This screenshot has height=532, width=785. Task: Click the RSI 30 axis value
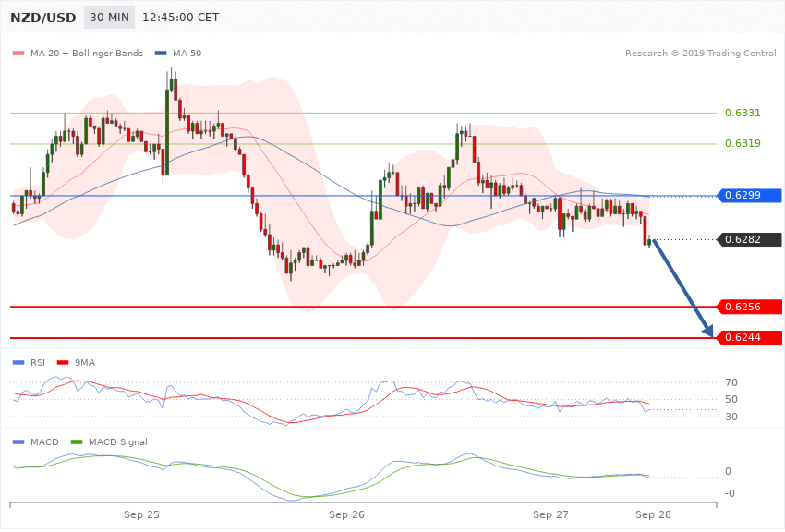pyautogui.click(x=731, y=417)
